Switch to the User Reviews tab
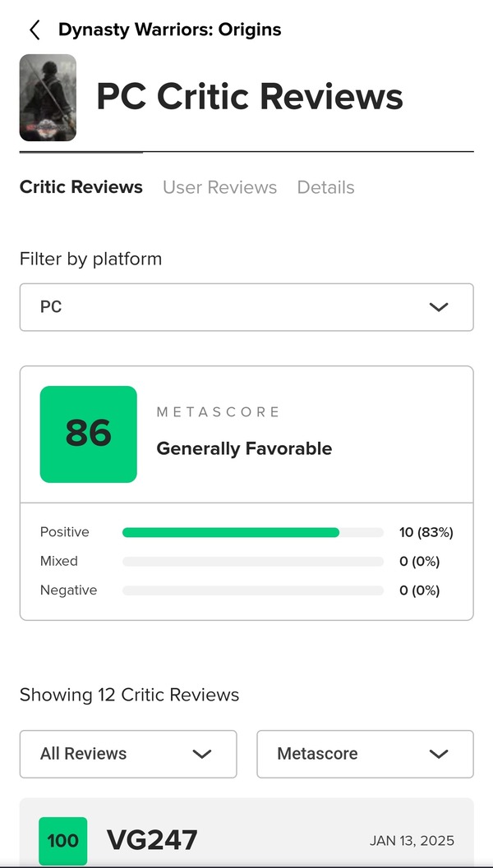Viewport: 493px width, 868px height. click(x=220, y=187)
